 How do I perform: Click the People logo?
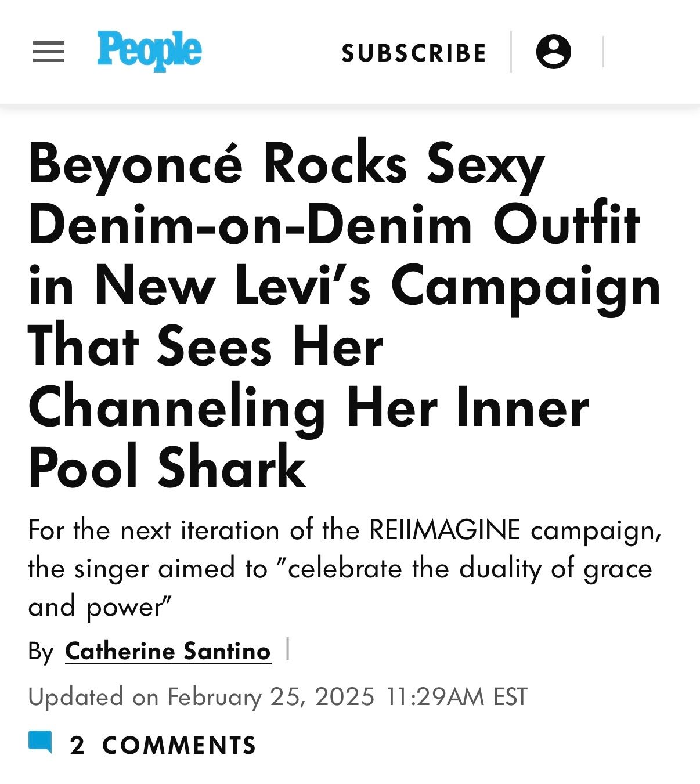click(x=149, y=50)
